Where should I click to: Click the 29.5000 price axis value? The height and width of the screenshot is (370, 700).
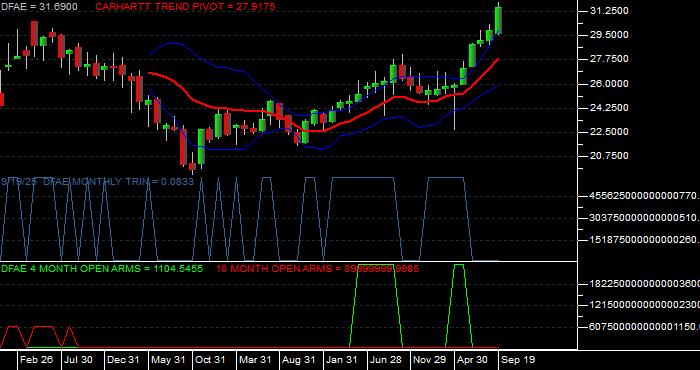(610, 35)
